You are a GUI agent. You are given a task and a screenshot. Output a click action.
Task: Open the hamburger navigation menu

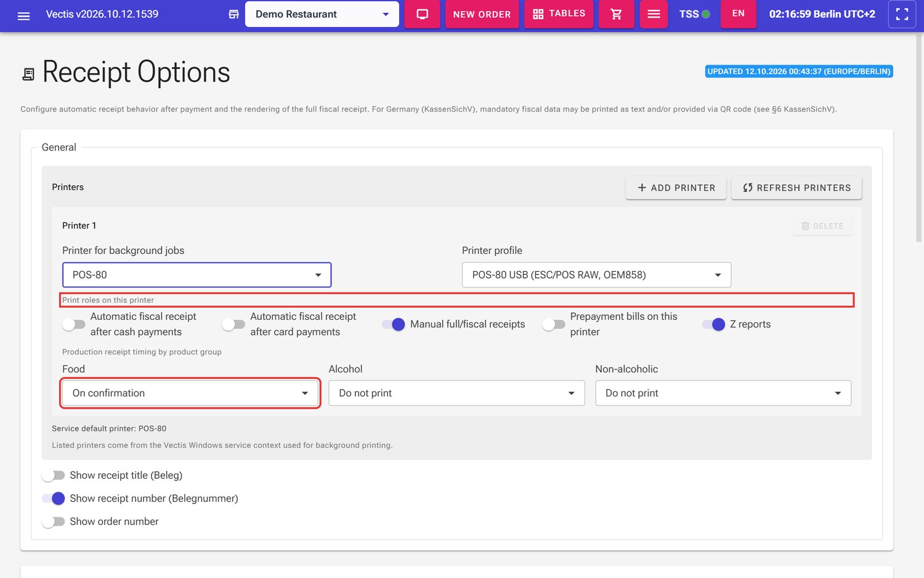tap(23, 15)
